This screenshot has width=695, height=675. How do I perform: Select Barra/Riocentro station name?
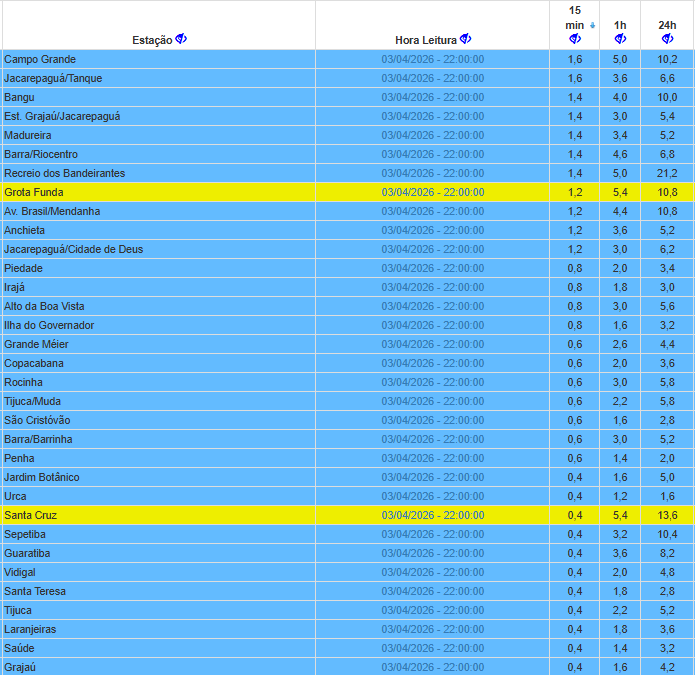41,154
